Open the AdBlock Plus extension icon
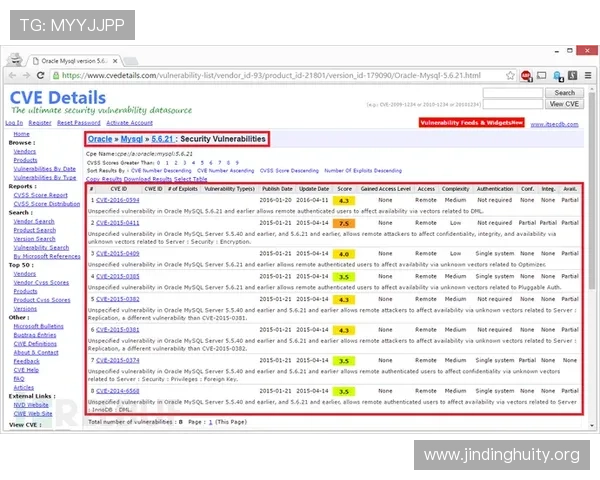600x480 pixels. click(527, 74)
